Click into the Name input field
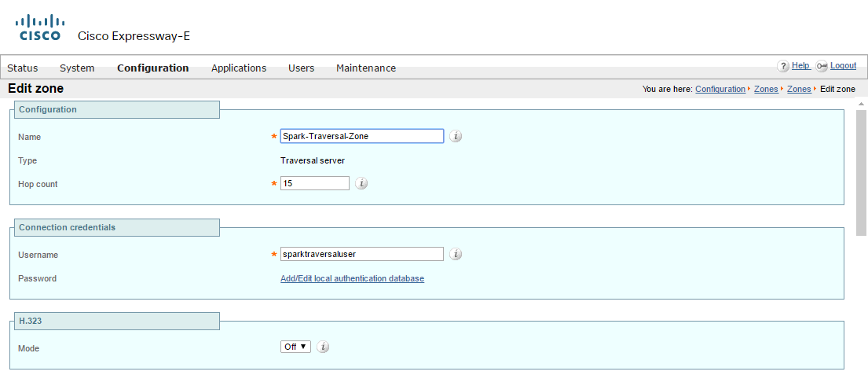868x375 pixels. 362,136
